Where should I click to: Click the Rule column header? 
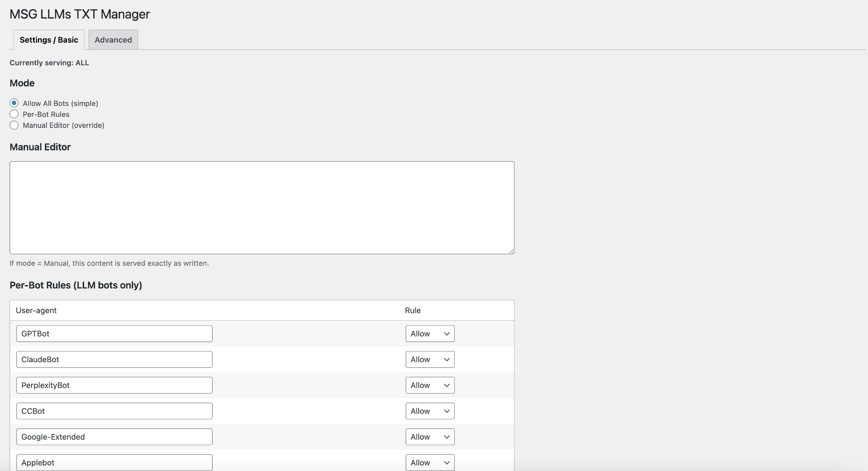pos(412,310)
